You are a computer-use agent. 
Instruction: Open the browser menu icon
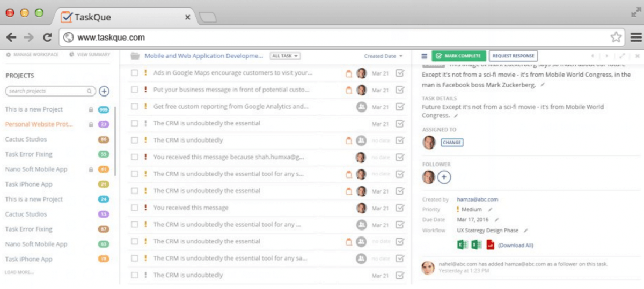click(636, 37)
